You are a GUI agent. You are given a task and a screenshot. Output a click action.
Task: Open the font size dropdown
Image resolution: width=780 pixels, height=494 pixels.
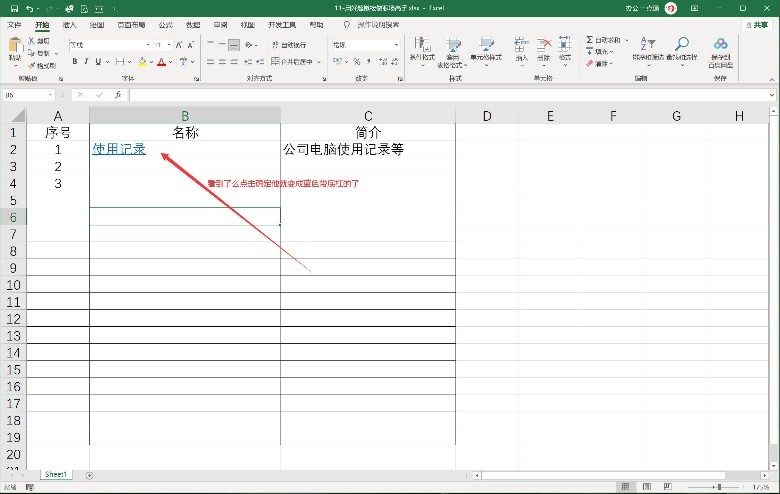click(169, 45)
